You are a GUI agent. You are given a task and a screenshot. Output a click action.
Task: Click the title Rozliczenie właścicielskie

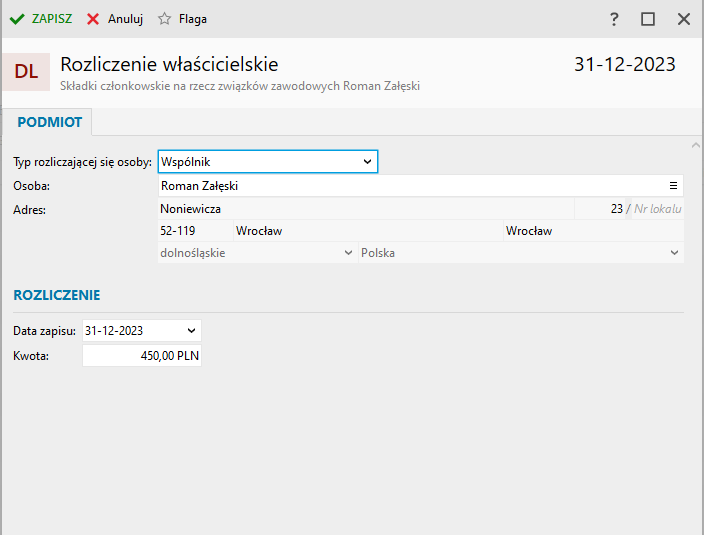[x=169, y=64]
